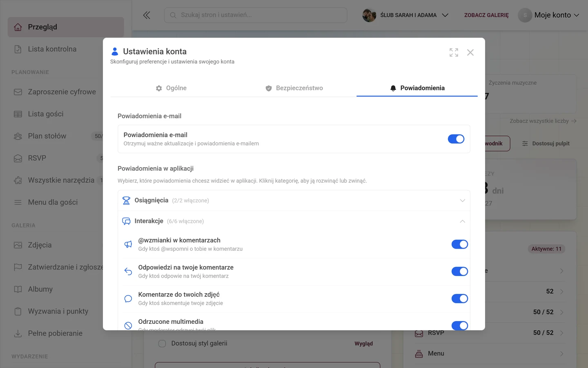Click the Wygląd link
Screen dimensions: 588x368
click(x=363, y=343)
